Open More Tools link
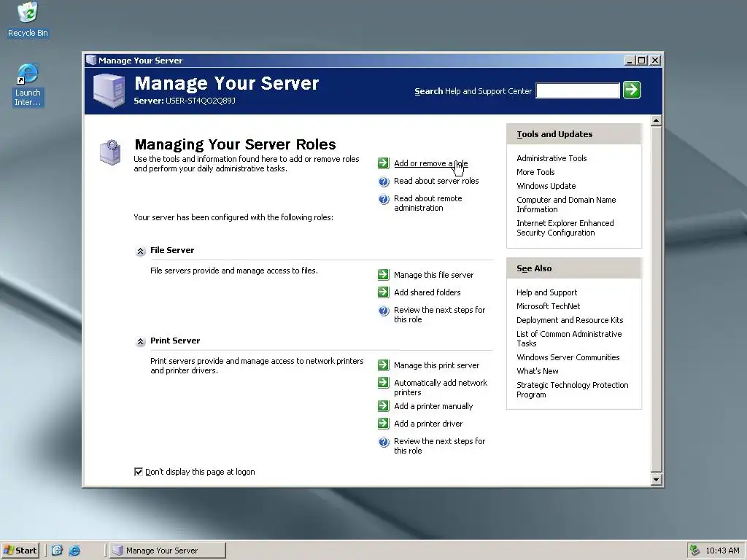 click(535, 172)
